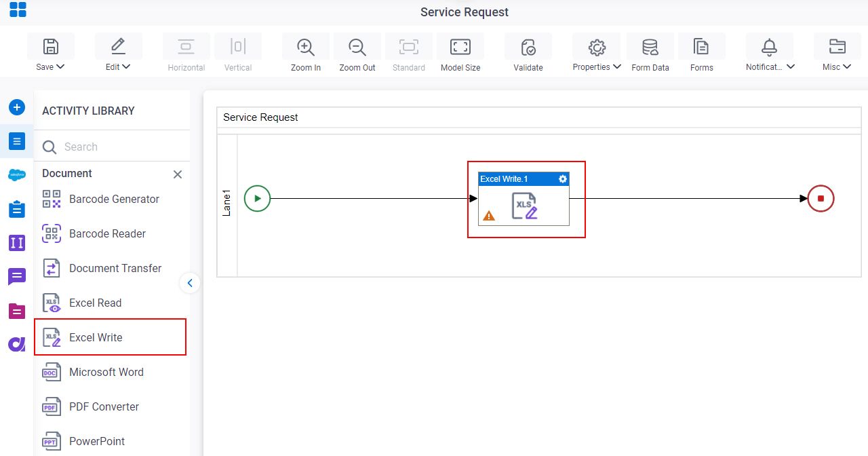Image resolution: width=868 pixels, height=456 pixels.
Task: Set view to Model Size
Action: 460,46
